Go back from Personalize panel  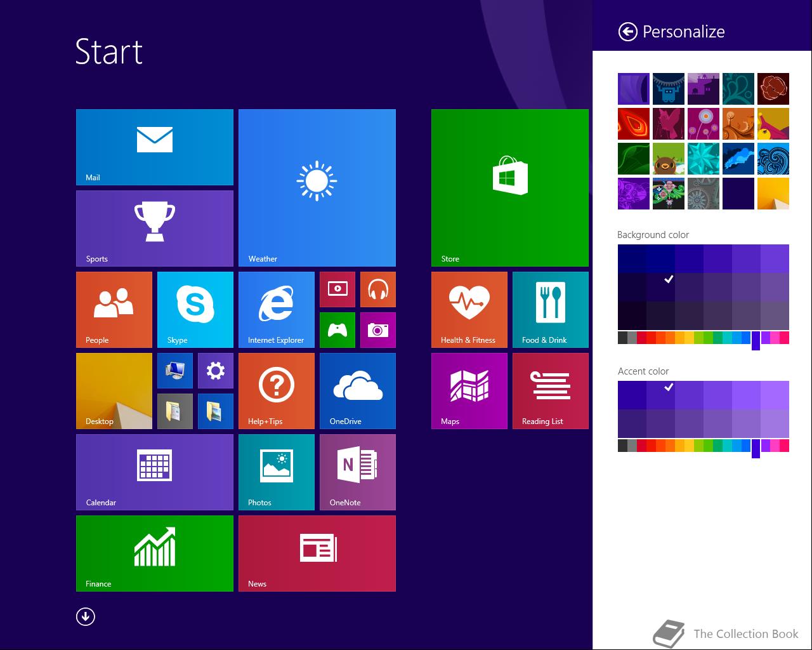pos(627,32)
